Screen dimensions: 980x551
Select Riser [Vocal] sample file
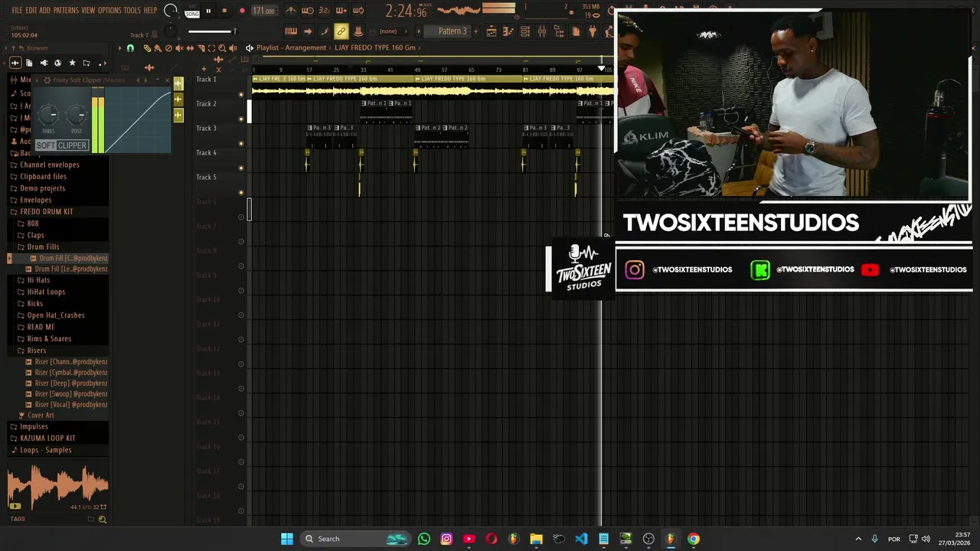click(66, 404)
